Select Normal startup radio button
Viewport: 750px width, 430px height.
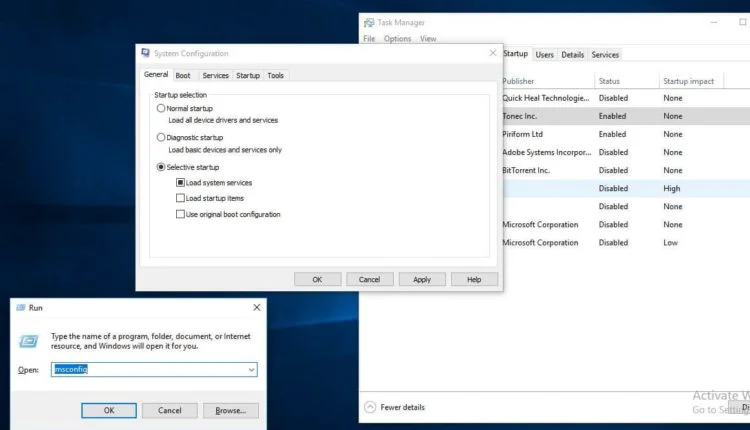(161, 109)
